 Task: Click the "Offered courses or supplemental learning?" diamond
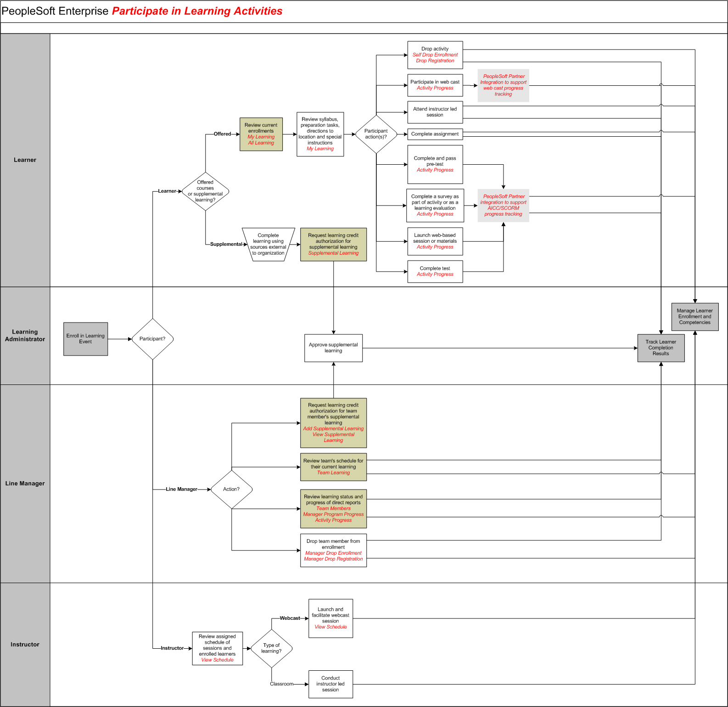[x=205, y=191]
